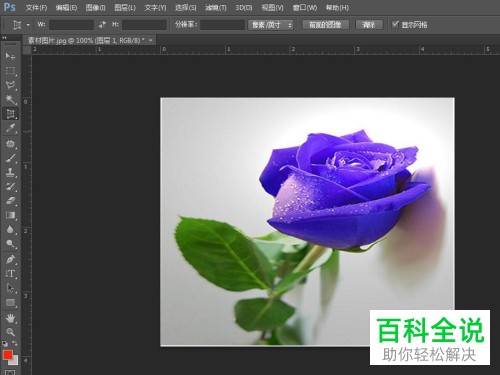This screenshot has width=500, height=375.
Task: Select the Rectangular Marquee tool
Action: (x=10, y=71)
